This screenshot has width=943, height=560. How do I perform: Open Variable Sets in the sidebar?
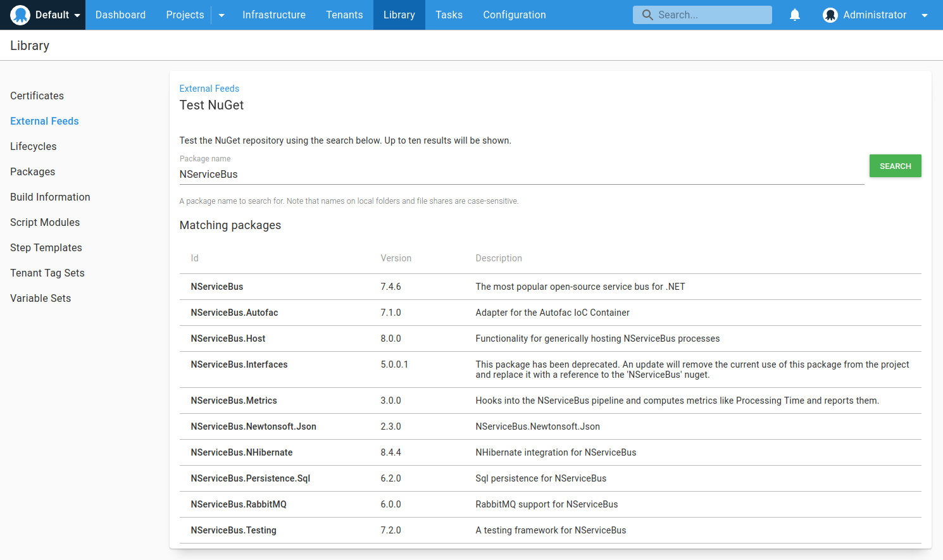click(x=40, y=298)
